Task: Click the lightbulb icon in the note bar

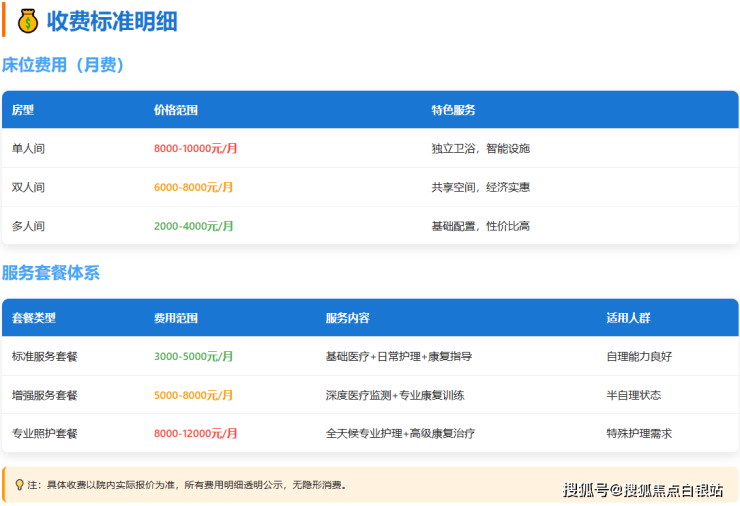Action: pyautogui.click(x=19, y=485)
